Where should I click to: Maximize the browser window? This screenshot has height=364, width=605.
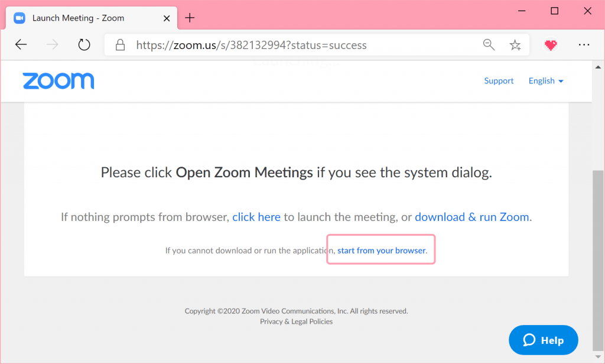pos(554,11)
